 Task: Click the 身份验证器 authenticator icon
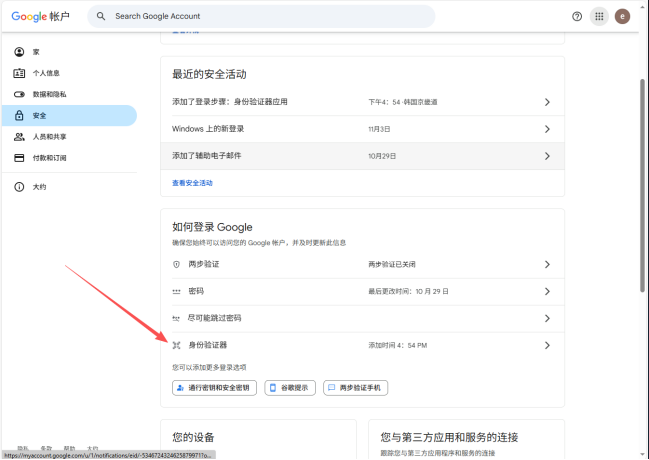pos(176,345)
